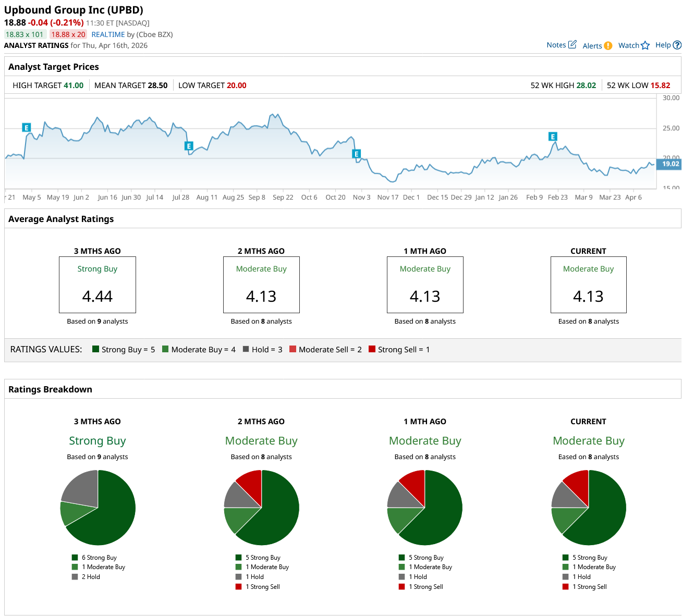
Task: Click the red Strong Sell = 1 swatch
Action: tap(372, 349)
